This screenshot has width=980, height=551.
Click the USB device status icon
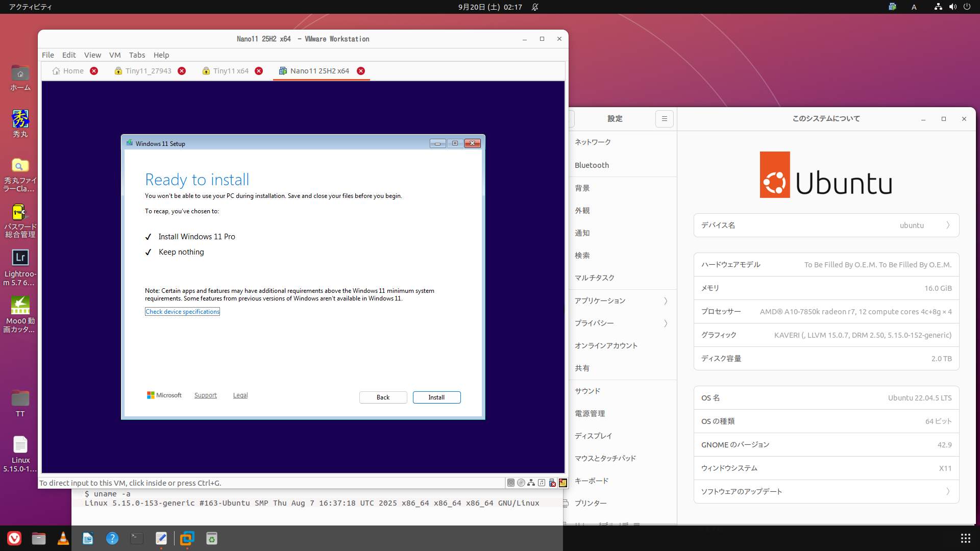coord(552,483)
